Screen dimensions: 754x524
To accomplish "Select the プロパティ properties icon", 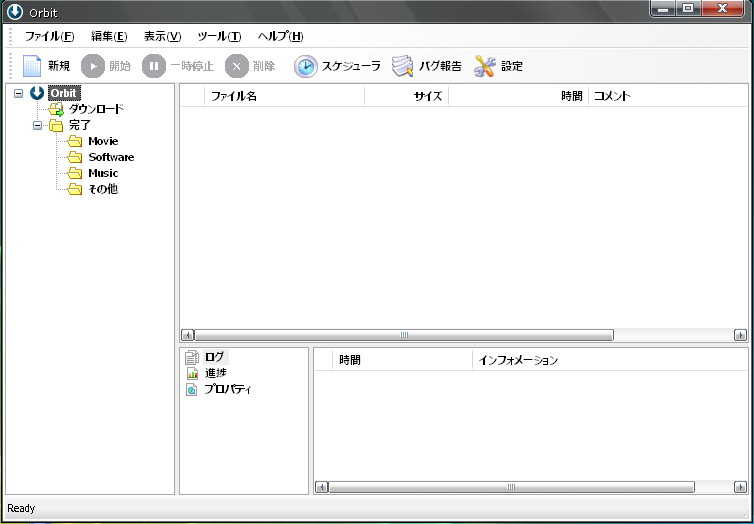I will (192, 389).
